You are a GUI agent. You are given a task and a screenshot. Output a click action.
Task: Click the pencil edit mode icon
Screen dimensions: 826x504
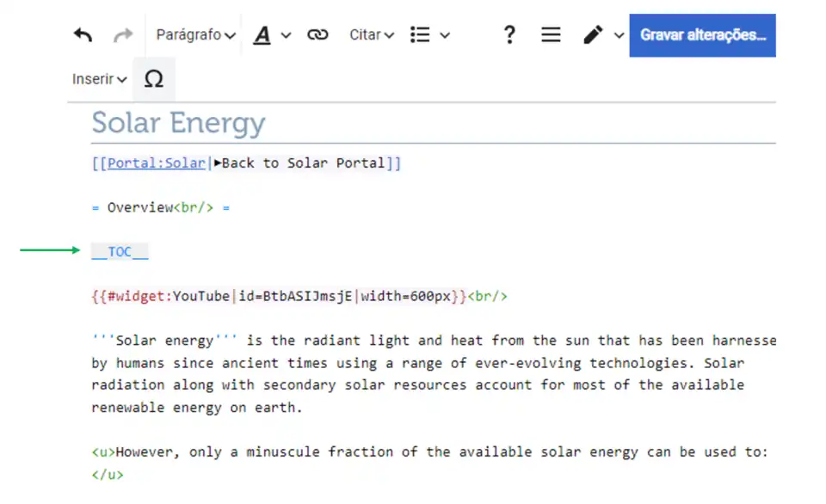[593, 35]
